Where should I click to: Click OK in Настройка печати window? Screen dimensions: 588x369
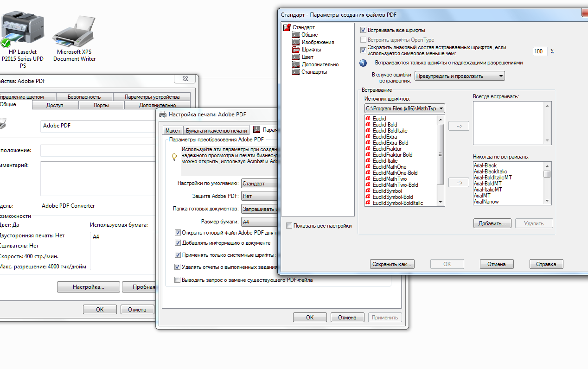310,318
